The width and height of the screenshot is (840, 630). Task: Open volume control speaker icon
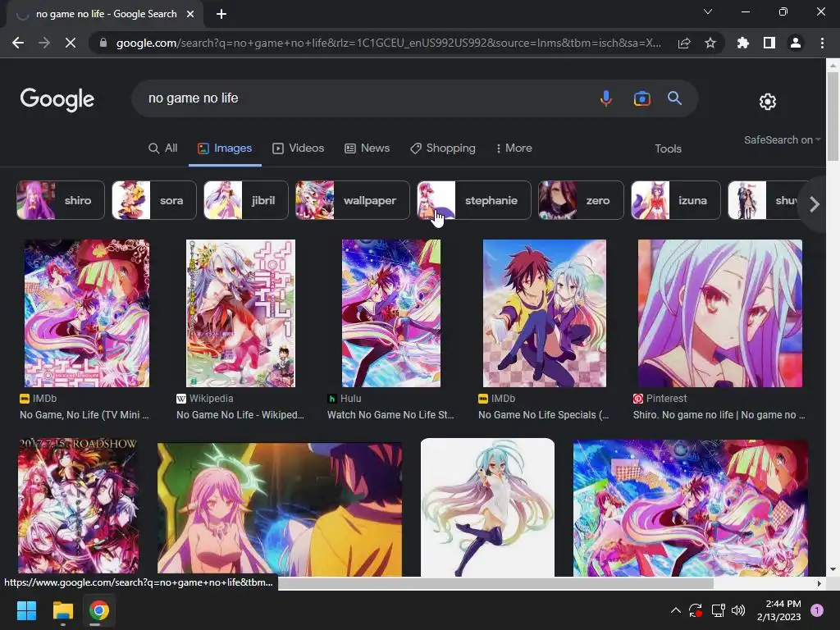click(738, 610)
